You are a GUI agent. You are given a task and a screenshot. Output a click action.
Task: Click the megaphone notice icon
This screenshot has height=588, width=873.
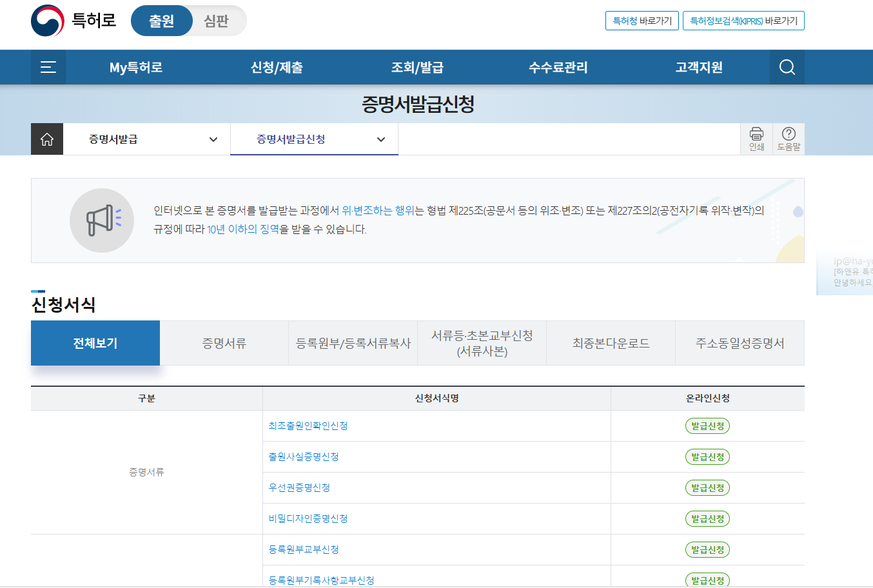point(102,220)
